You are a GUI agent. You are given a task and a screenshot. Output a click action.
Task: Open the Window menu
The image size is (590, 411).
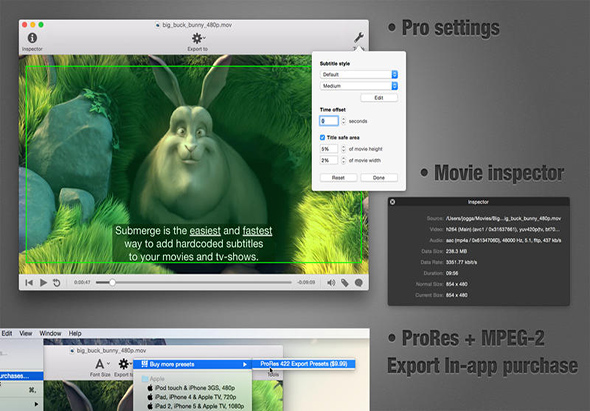[50, 333]
